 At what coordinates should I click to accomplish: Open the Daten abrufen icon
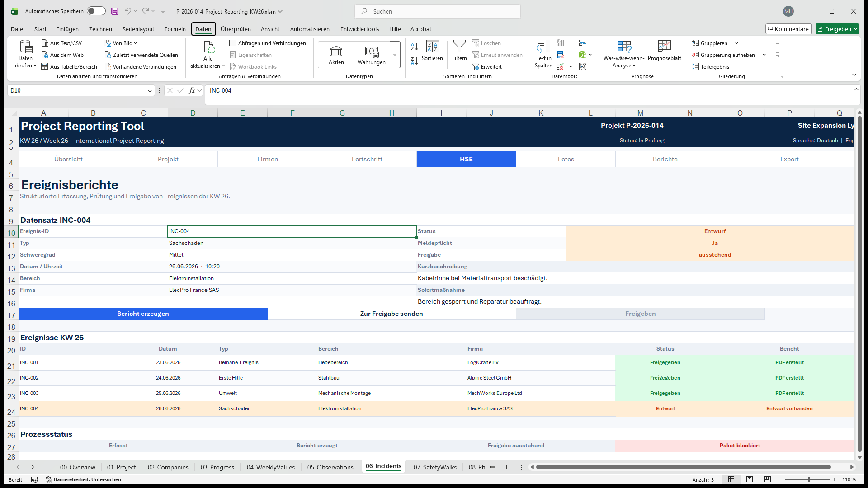tap(26, 47)
